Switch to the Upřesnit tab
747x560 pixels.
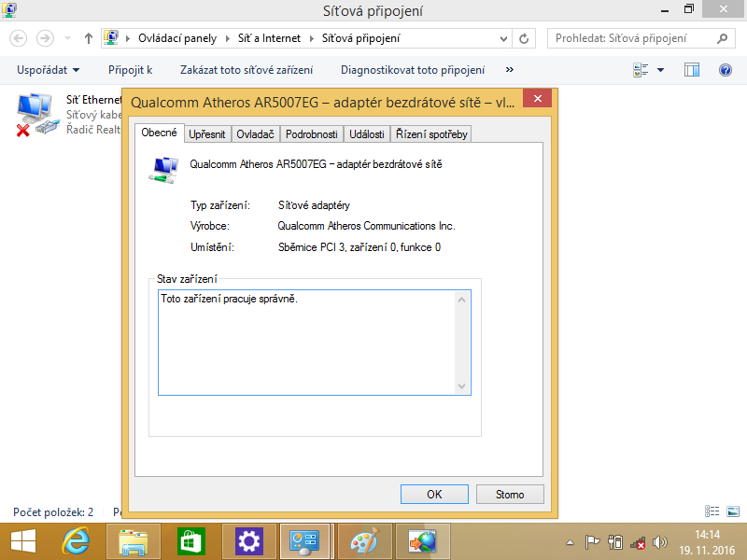[x=207, y=134]
